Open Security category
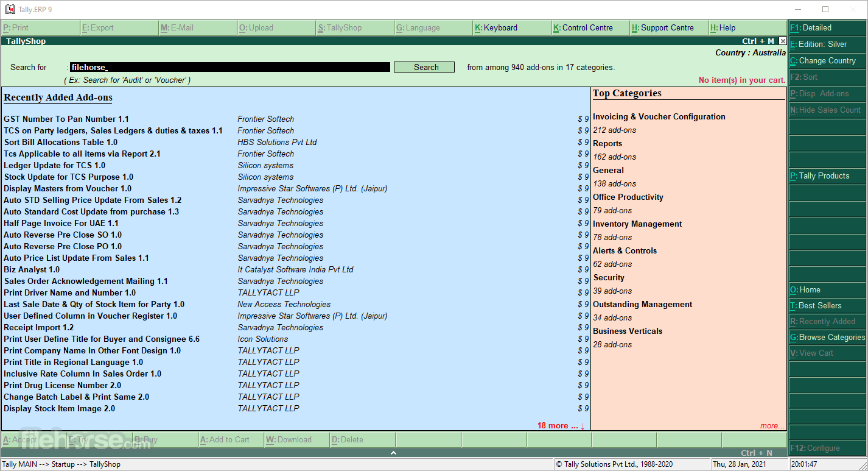868x471 pixels. tap(609, 278)
